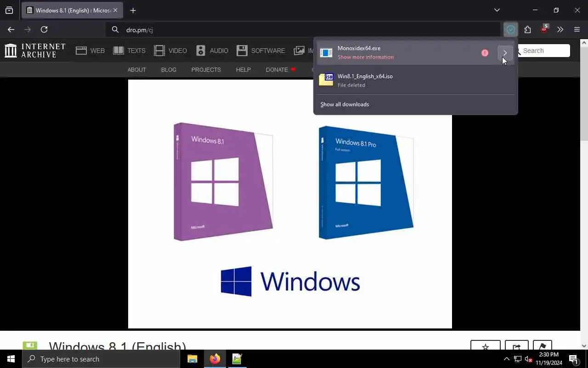Viewport: 588px width, 368px height.
Task: Open the list all tabs dropdown
Action: pos(497,10)
